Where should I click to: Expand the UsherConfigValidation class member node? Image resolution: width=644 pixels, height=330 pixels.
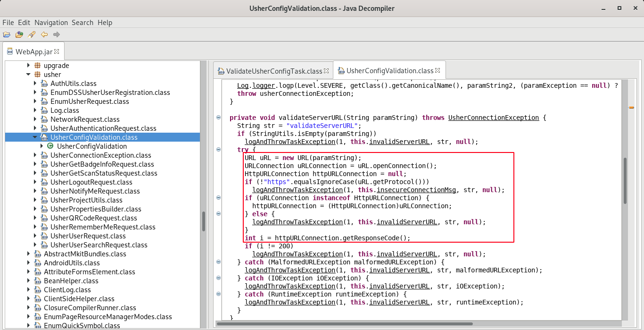click(41, 146)
